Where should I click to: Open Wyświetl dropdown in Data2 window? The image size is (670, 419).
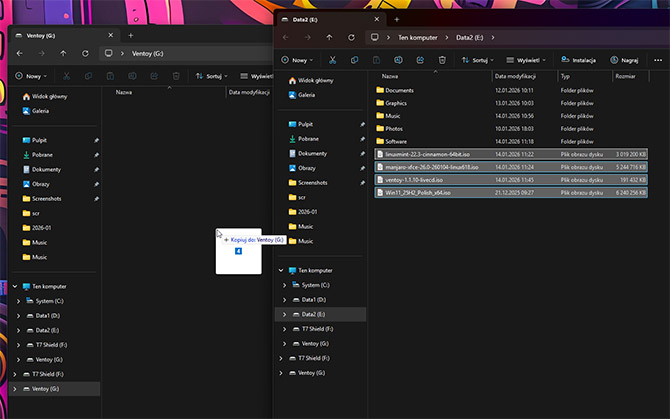click(x=526, y=60)
